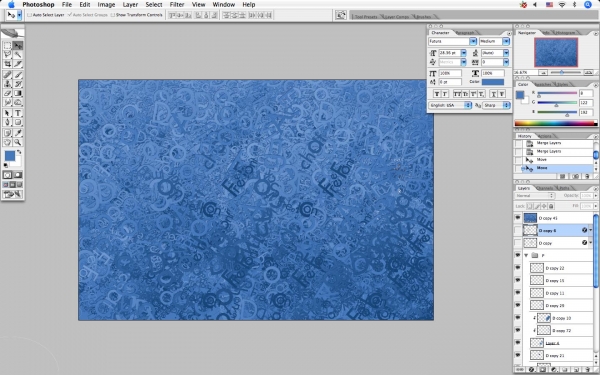Open the File menu
Image resolution: width=600 pixels, height=375 pixels.
tap(67, 5)
